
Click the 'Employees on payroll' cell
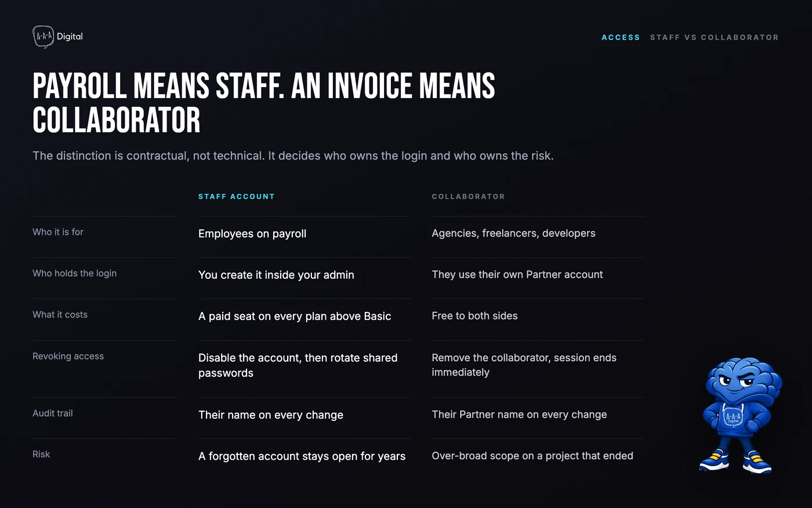tap(252, 234)
